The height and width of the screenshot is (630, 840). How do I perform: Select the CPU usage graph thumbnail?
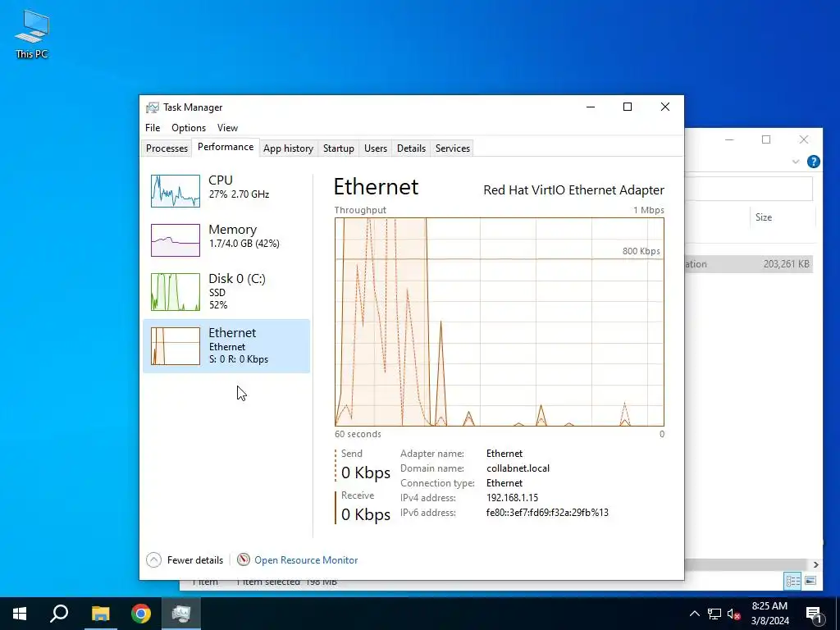176,190
